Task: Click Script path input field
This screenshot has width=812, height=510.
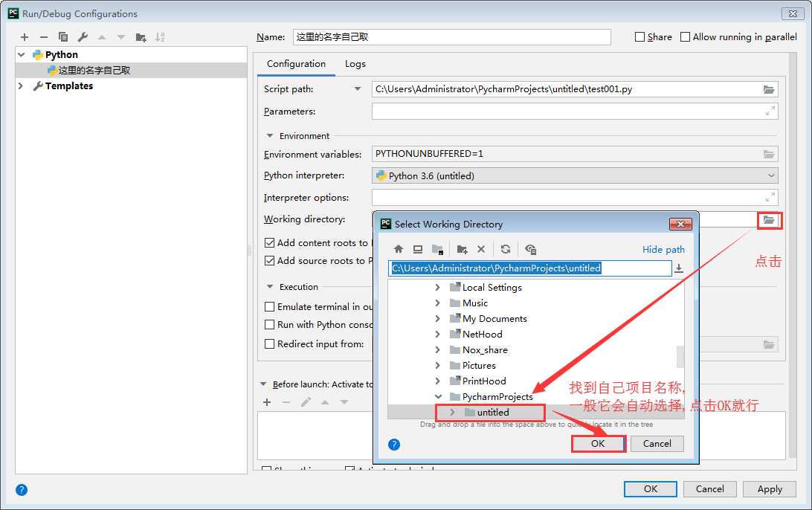Action: coord(566,89)
